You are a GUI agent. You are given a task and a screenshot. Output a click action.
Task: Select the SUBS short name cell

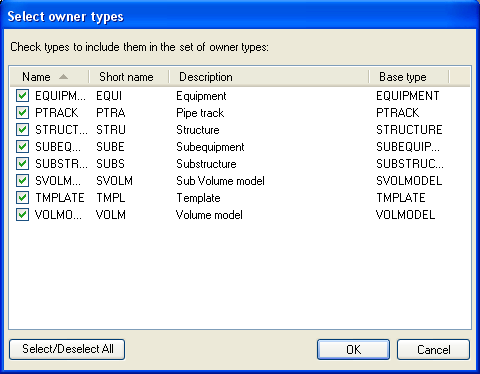pyautogui.click(x=110, y=164)
